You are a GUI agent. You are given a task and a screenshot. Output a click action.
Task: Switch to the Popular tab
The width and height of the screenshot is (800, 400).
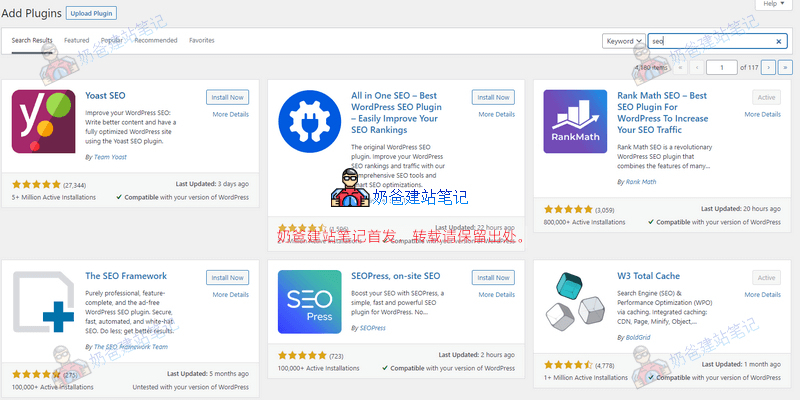(112, 40)
